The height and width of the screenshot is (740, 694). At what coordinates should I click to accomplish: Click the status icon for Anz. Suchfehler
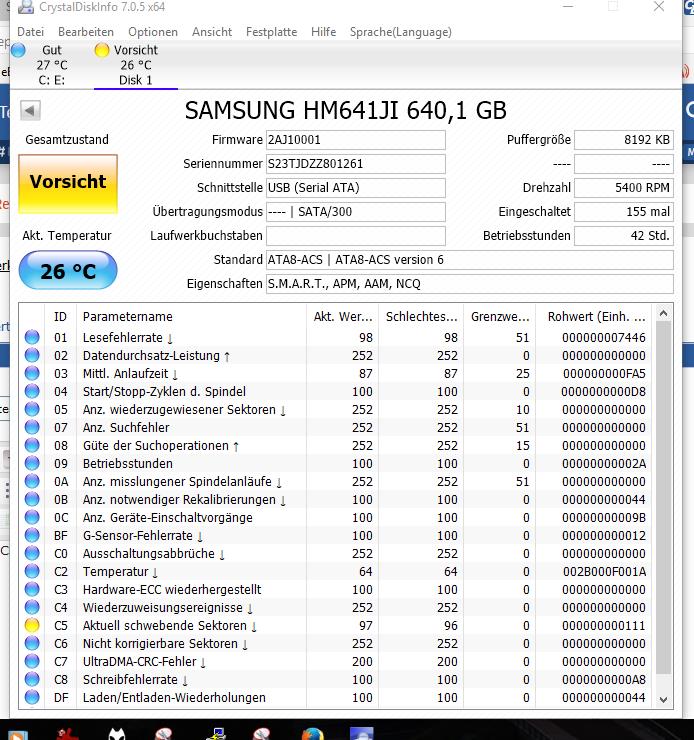(x=32, y=427)
